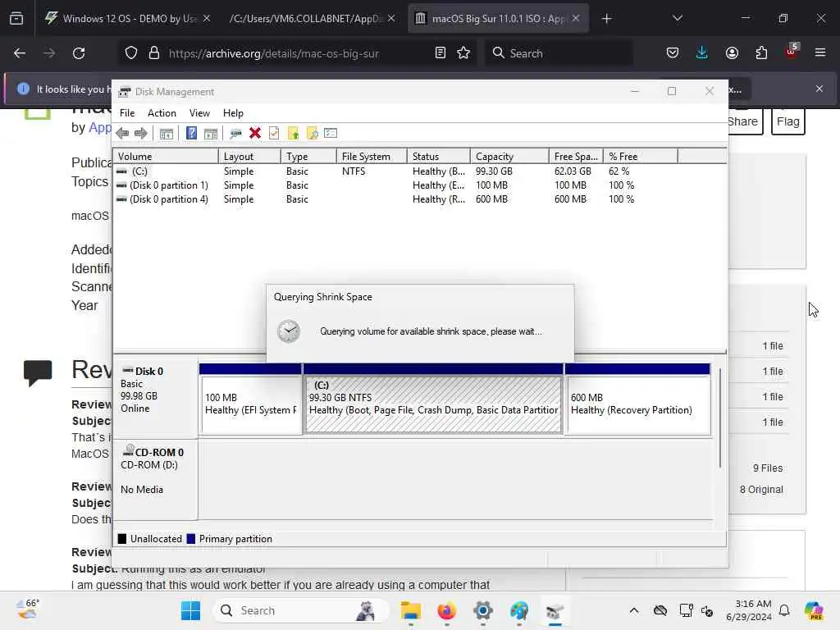Reload the page in the browser
The width and height of the screenshot is (840, 630).
coord(79,53)
